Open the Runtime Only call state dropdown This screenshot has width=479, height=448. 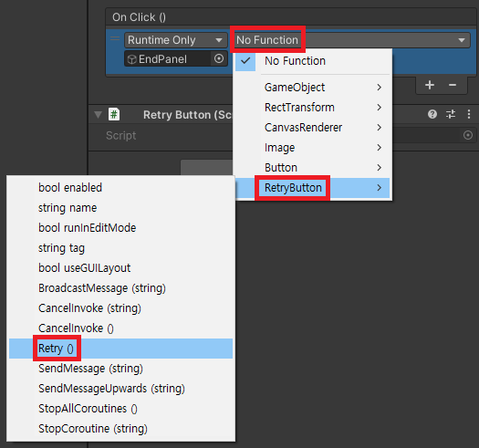pos(176,40)
